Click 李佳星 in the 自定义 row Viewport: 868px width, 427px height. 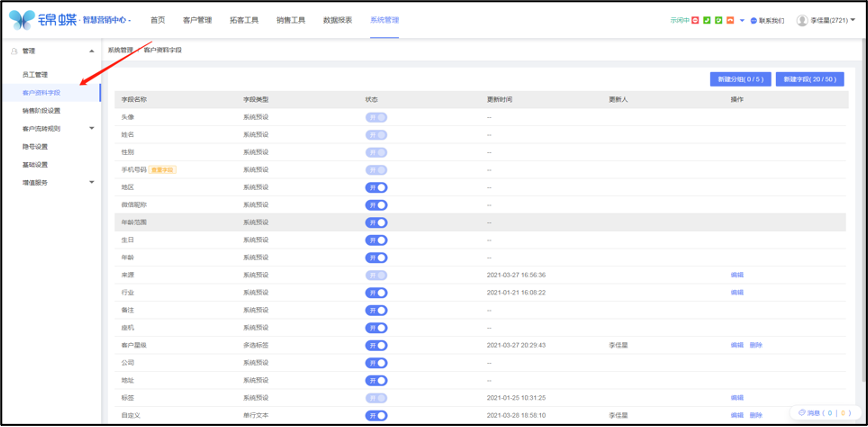(618, 415)
